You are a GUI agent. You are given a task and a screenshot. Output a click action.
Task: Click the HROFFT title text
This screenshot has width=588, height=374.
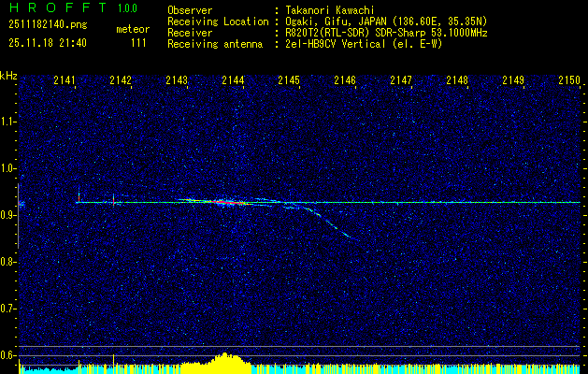pos(57,7)
